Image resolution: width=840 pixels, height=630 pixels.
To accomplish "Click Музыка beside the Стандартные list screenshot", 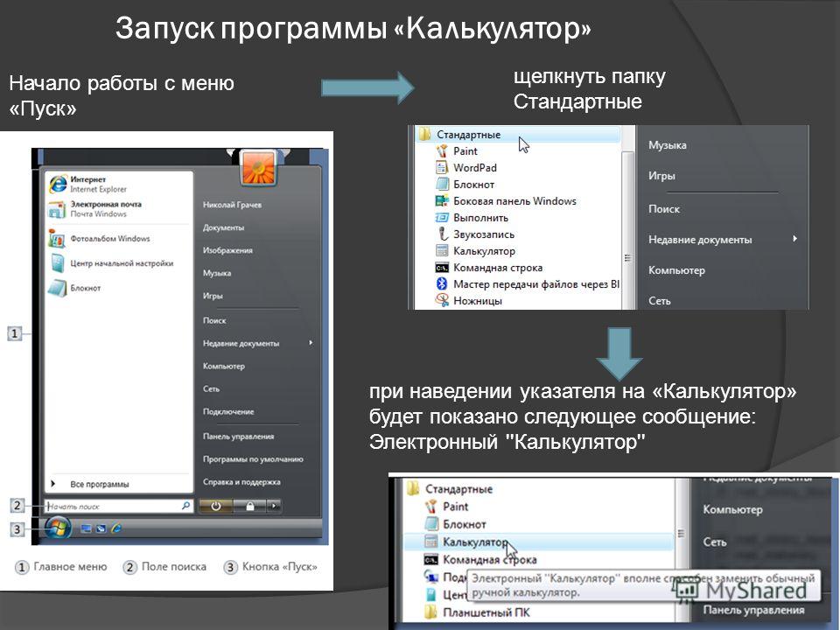I will tap(667, 144).
